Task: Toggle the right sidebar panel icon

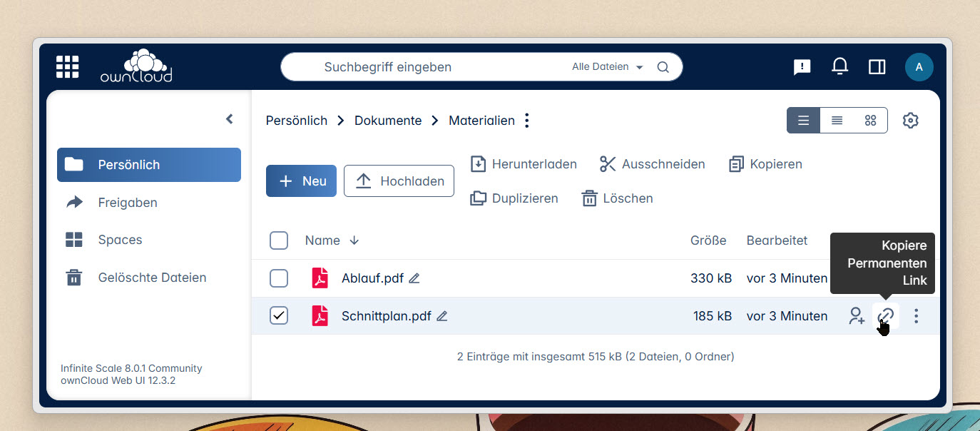Action: pyautogui.click(x=877, y=67)
